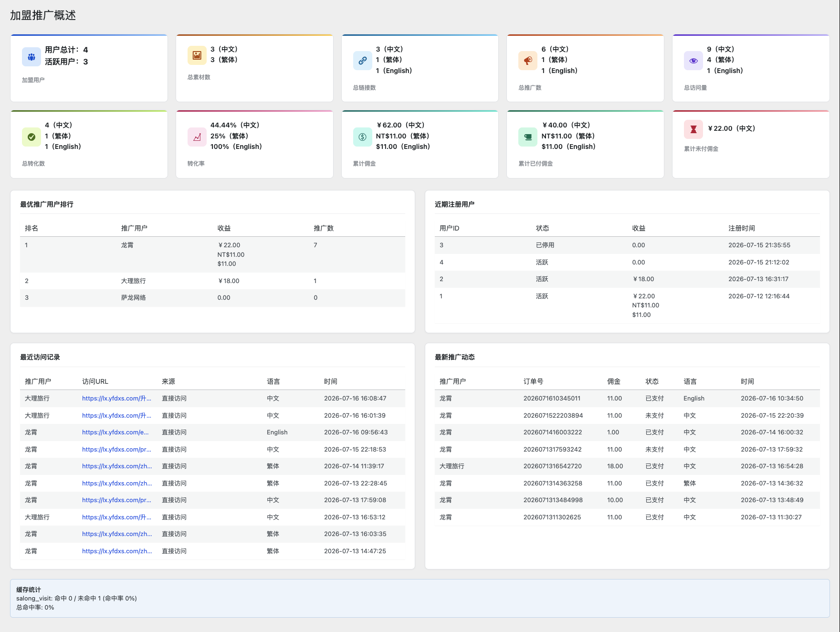840x632 pixels.
Task: Select order number 2026071610345011 row
Action: point(627,399)
